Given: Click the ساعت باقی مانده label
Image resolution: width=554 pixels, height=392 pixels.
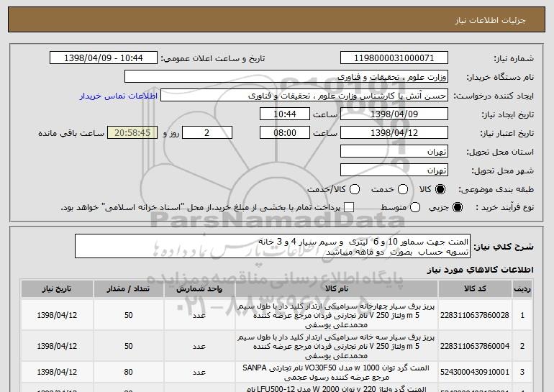Looking at the screenshot, I should (71, 133).
